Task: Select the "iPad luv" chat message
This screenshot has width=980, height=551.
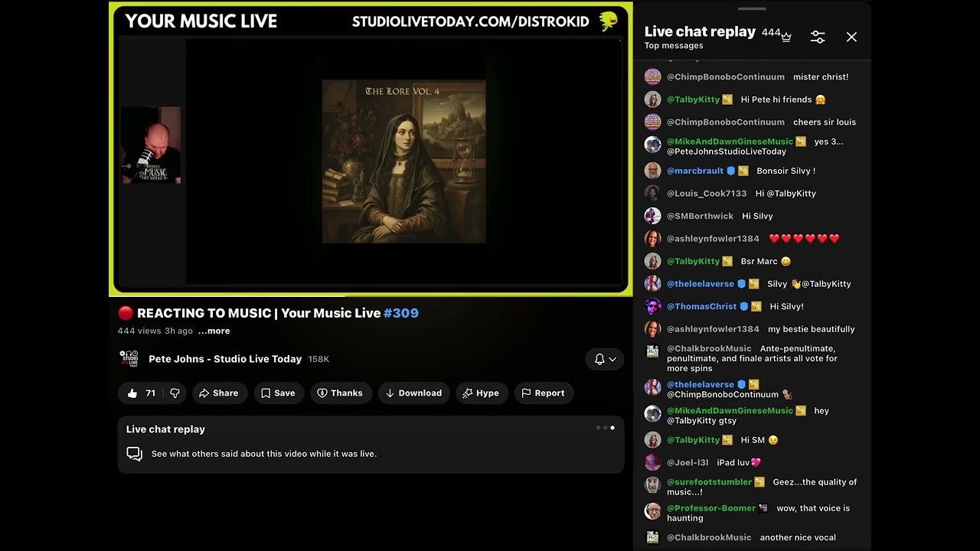Action: [739, 462]
